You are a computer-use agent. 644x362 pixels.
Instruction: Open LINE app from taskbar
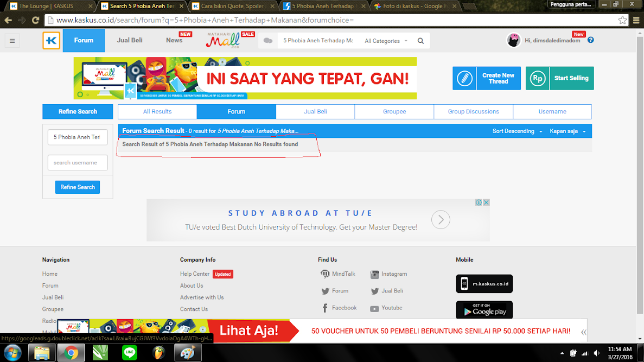130,353
